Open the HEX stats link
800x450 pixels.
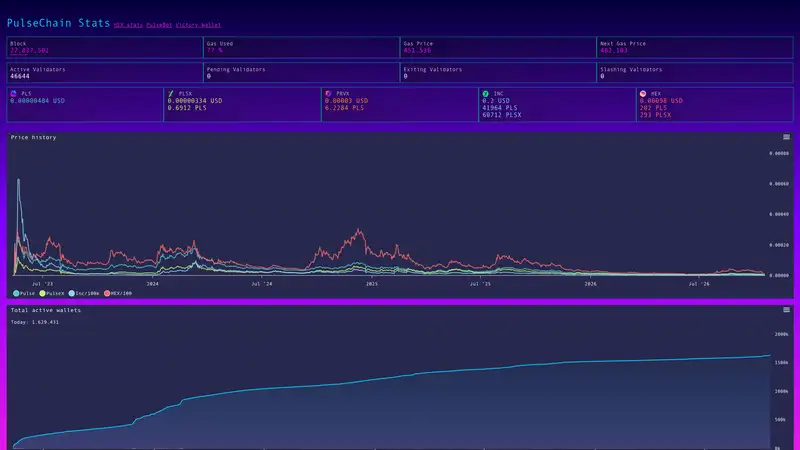tap(128, 25)
